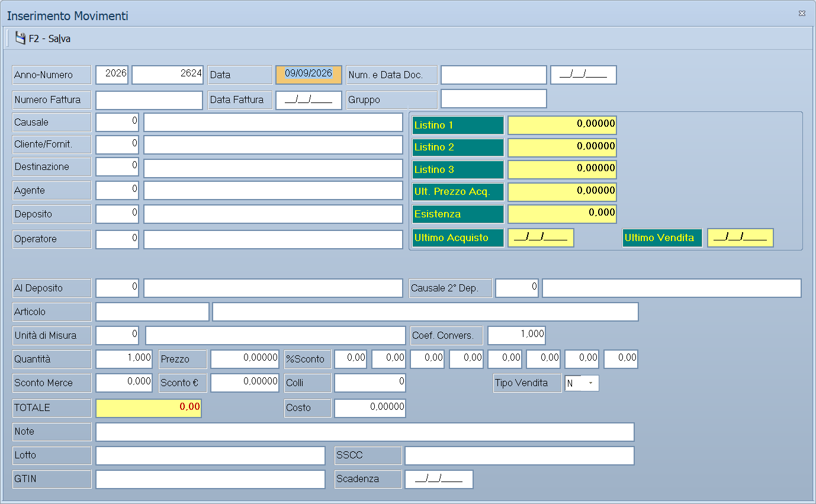Image resolution: width=816 pixels, height=504 pixels.
Task: Click the Note text field
Action: [365, 432]
